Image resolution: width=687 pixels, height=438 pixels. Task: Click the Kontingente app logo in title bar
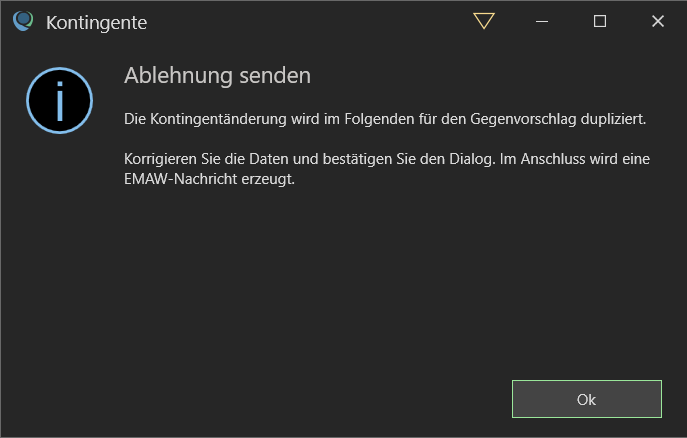(x=23, y=21)
